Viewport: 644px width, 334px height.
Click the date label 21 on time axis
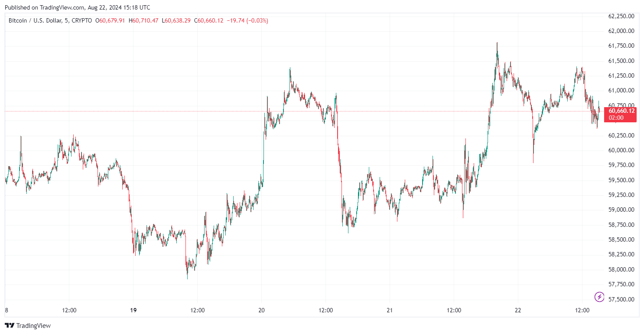tap(390, 310)
